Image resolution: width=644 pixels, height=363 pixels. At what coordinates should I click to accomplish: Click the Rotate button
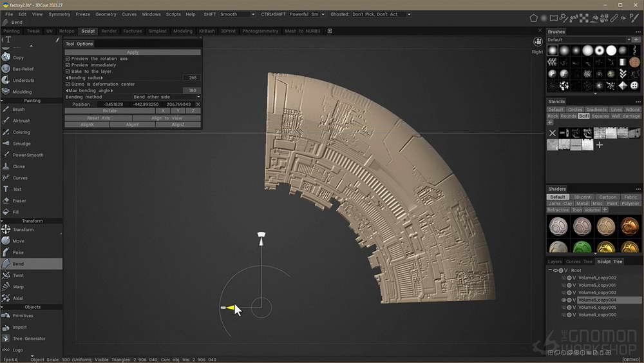(x=109, y=111)
